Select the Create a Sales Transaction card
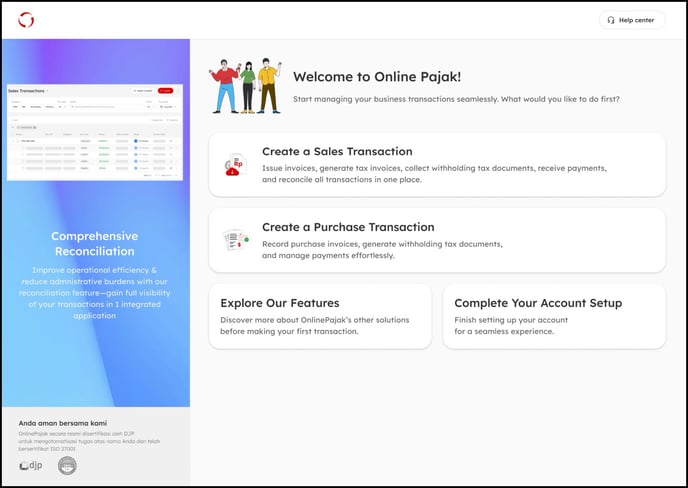 click(x=437, y=165)
